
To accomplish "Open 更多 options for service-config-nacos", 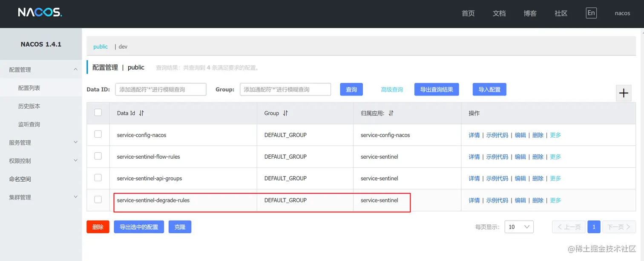I will [x=555, y=135].
